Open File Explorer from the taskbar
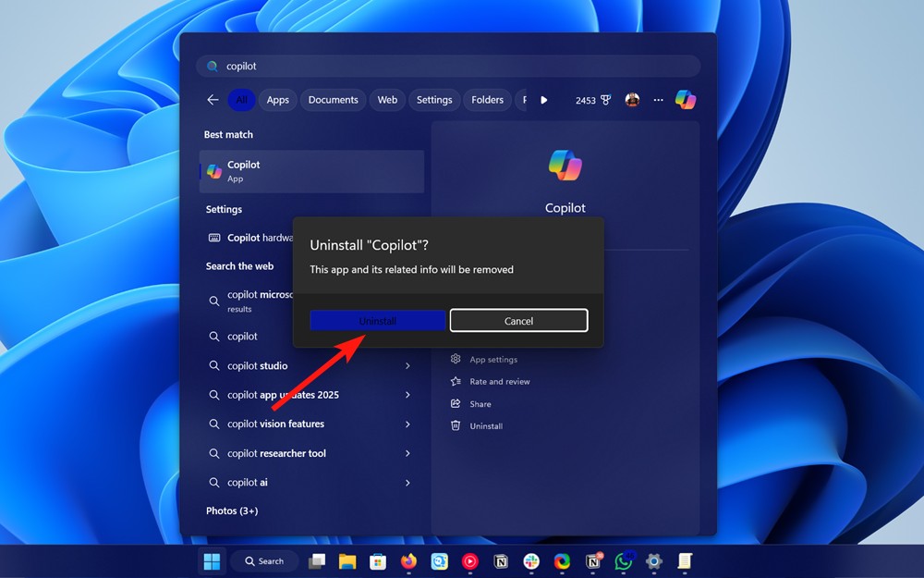 (x=347, y=561)
